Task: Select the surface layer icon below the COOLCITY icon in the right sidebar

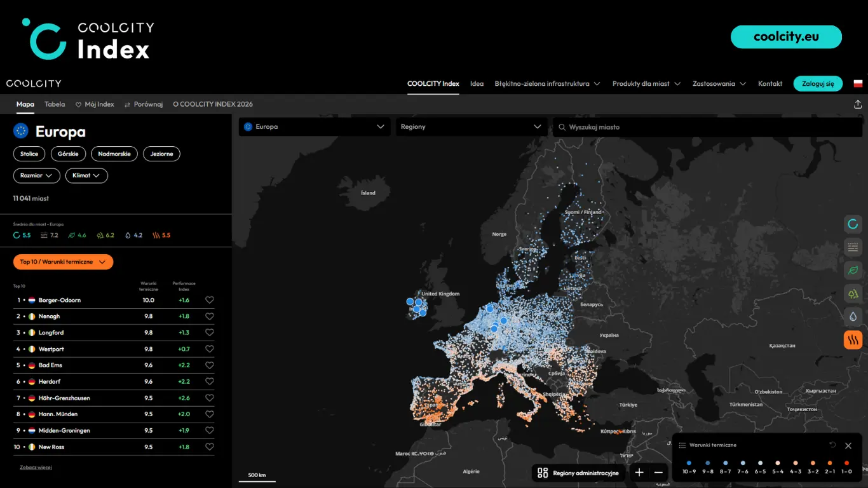Action: [x=853, y=247]
